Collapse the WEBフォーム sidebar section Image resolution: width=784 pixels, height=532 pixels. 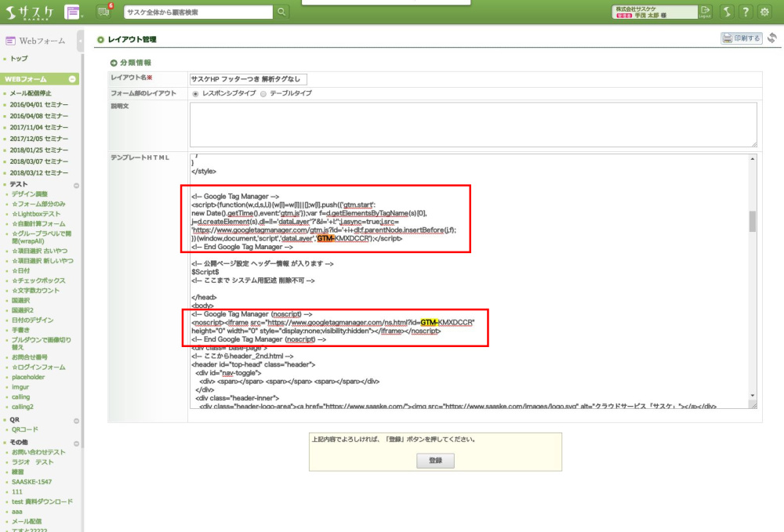(73, 79)
